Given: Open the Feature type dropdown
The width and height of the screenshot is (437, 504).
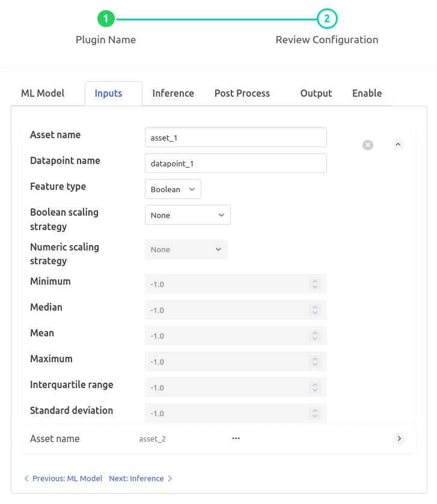Looking at the screenshot, I should click(x=173, y=189).
